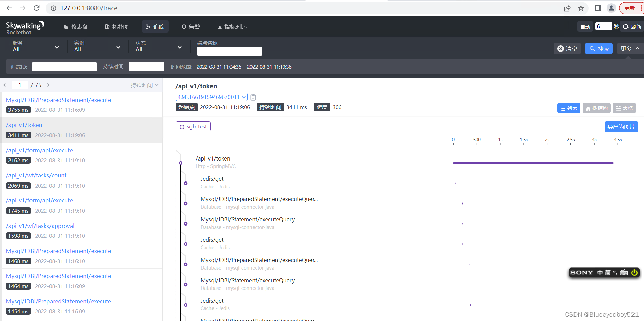Copy the trace ID with clipboard icon
Viewport: 644px width, 321px height.
point(253,97)
